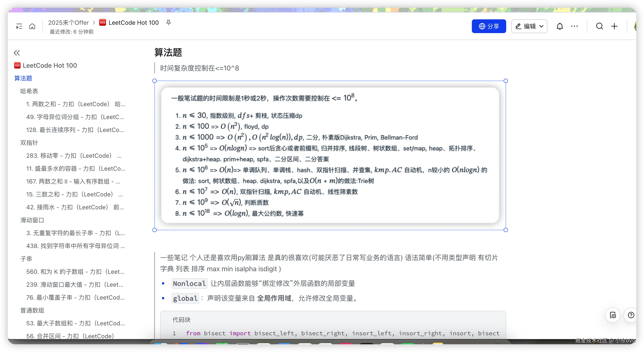
Task: Select the time-complexity notes image
Action: pos(330,155)
